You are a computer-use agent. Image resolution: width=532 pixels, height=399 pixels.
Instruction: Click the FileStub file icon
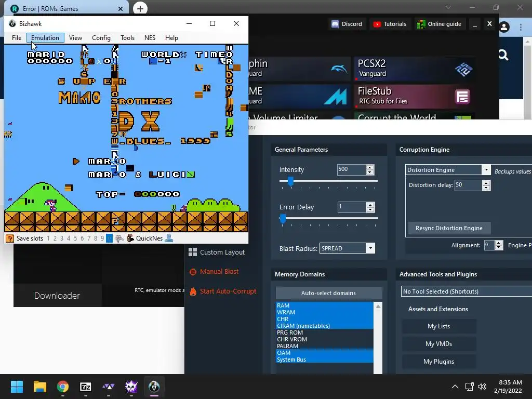pyautogui.click(x=462, y=97)
